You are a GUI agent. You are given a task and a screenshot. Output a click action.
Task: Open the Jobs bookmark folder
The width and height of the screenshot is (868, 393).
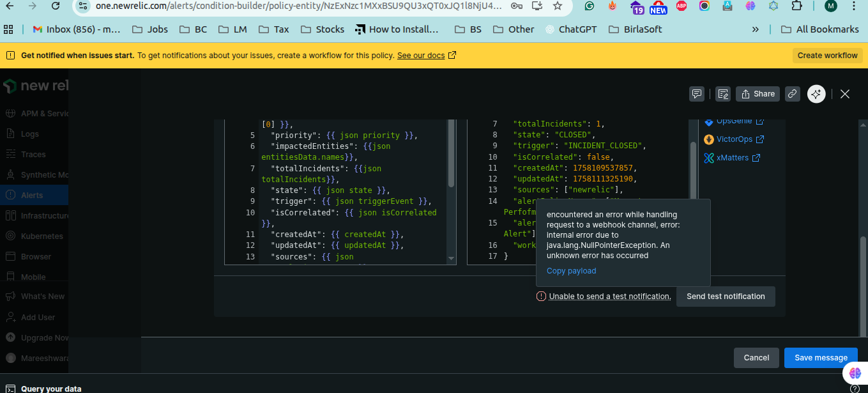click(150, 29)
